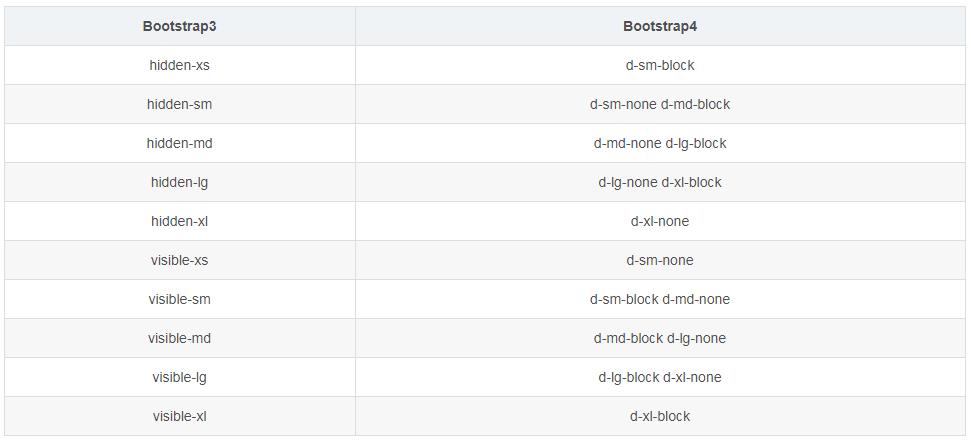The height and width of the screenshot is (440, 971).
Task: Select the visible-sm cell
Action: [180, 299]
